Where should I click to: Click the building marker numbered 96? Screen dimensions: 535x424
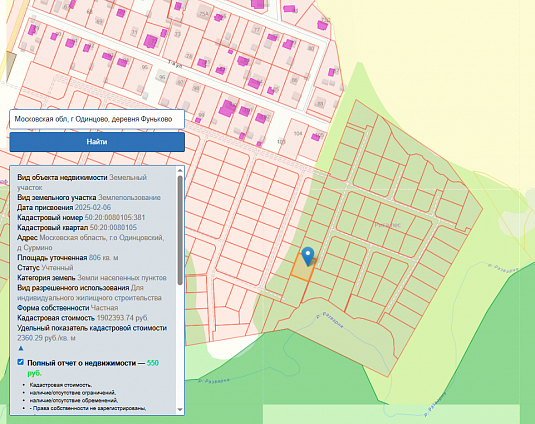click(162, 76)
